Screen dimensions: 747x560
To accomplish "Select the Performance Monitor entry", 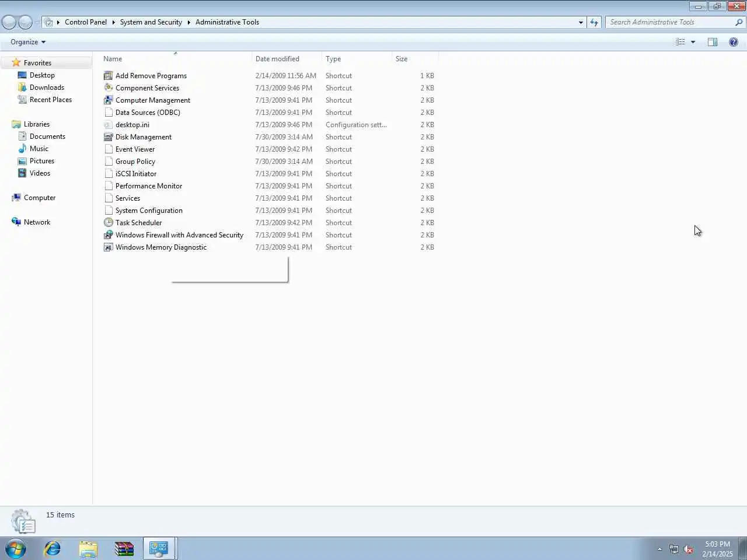I will 149,186.
